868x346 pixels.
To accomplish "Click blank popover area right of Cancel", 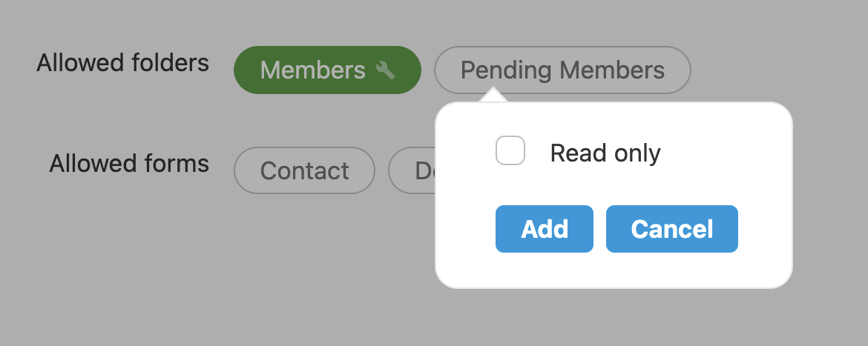I will [x=764, y=230].
